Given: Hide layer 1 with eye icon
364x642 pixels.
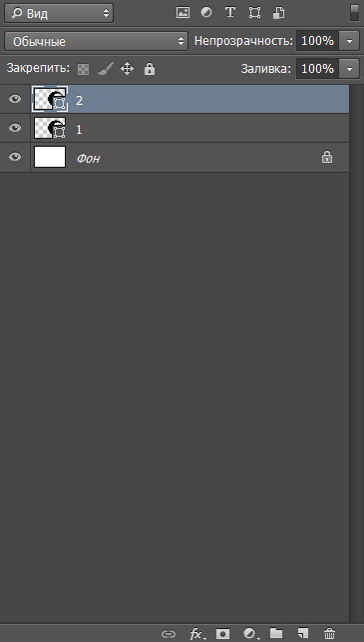Looking at the screenshot, I should pyautogui.click(x=15, y=128).
